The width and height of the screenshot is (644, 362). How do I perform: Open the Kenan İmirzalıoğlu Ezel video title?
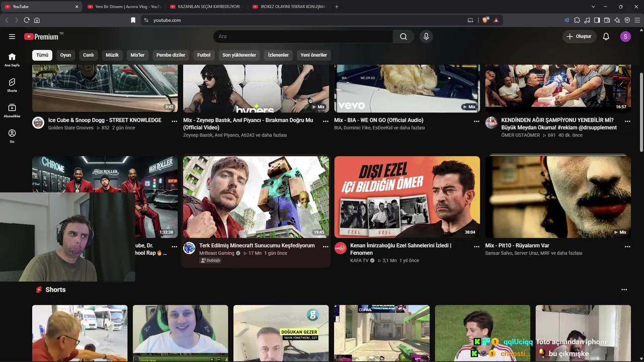(400, 249)
